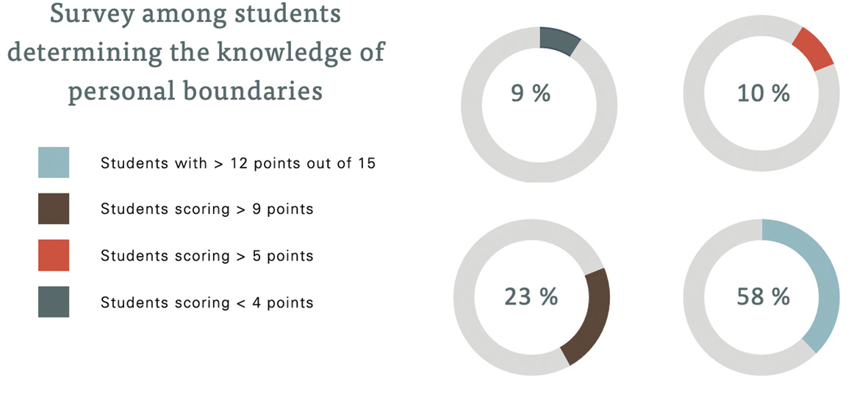Click the gray ring portion of the 58 % donut

click(x=702, y=297)
